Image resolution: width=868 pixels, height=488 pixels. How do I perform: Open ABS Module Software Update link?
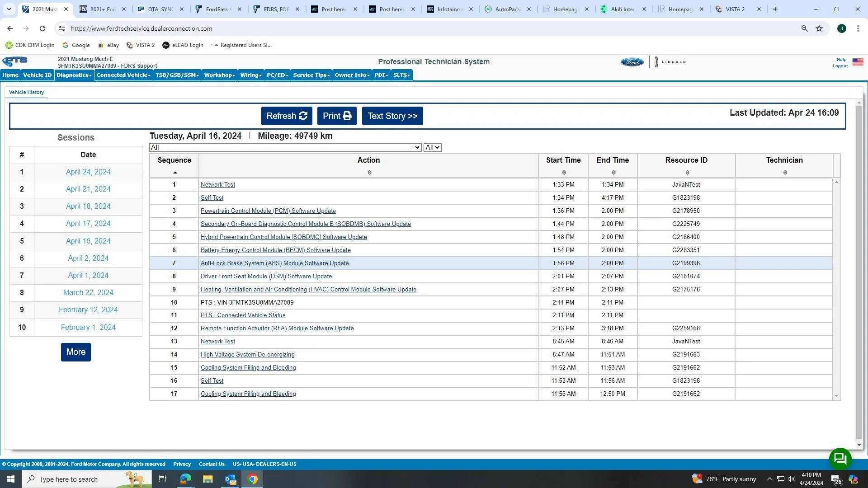tap(274, 263)
